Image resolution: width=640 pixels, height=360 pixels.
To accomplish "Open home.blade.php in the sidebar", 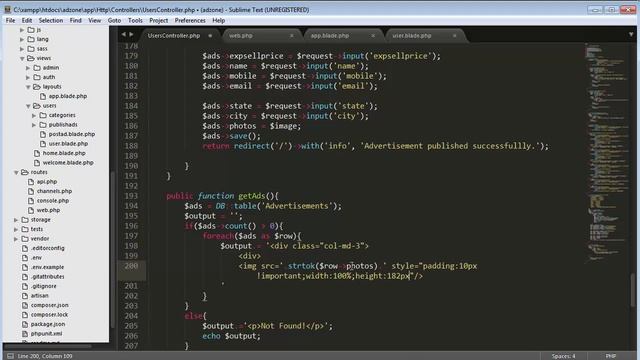I will (x=64, y=153).
